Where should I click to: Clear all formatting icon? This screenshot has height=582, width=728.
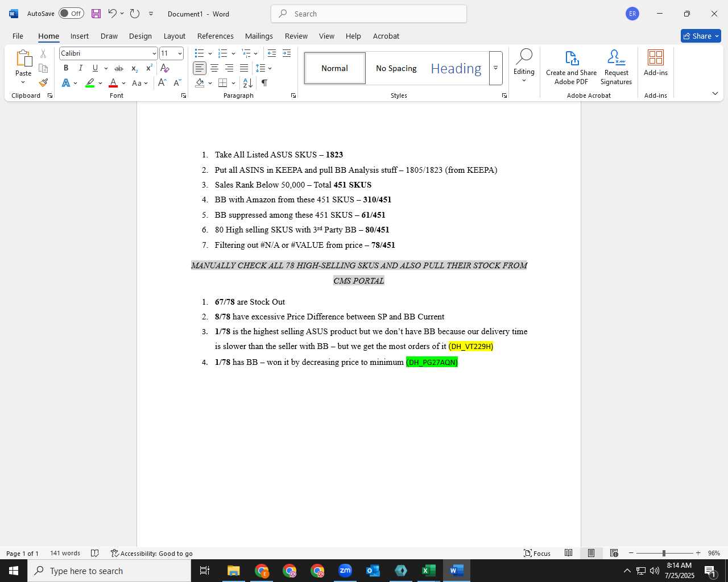click(165, 68)
